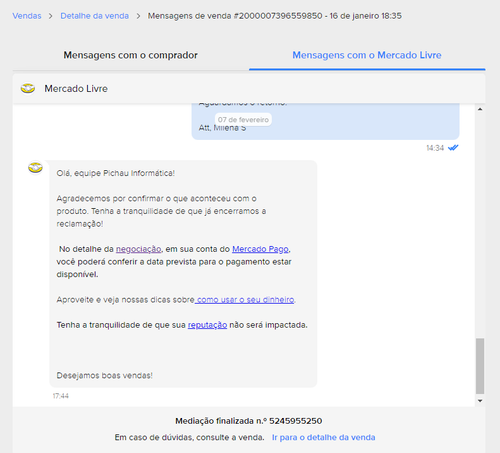Viewport: 500px width, 453px height.
Task: Click the 'Mercado Livre' chat header name
Action: (x=76, y=89)
